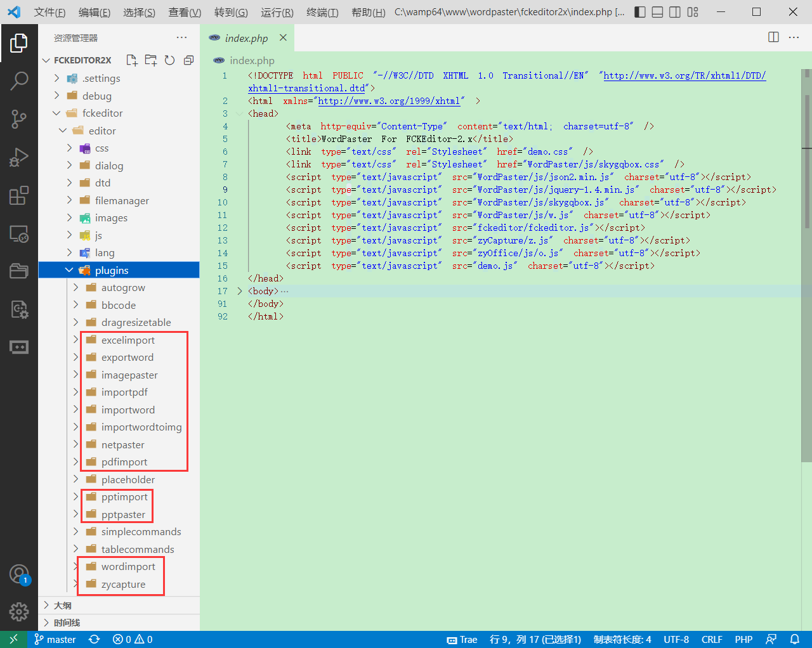Toggle the secondary sidebar layout button
The image size is (812, 648).
coord(675,12)
